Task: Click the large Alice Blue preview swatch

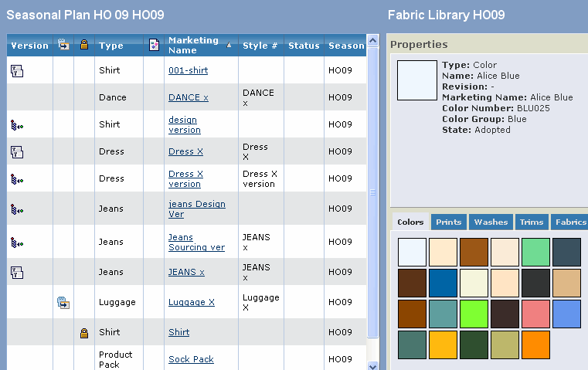Action: point(417,80)
